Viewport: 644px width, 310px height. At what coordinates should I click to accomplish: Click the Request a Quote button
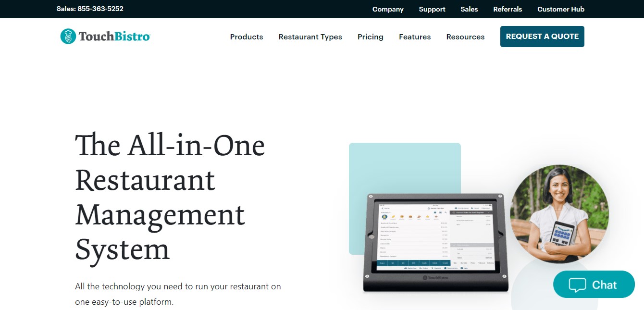[x=542, y=37]
